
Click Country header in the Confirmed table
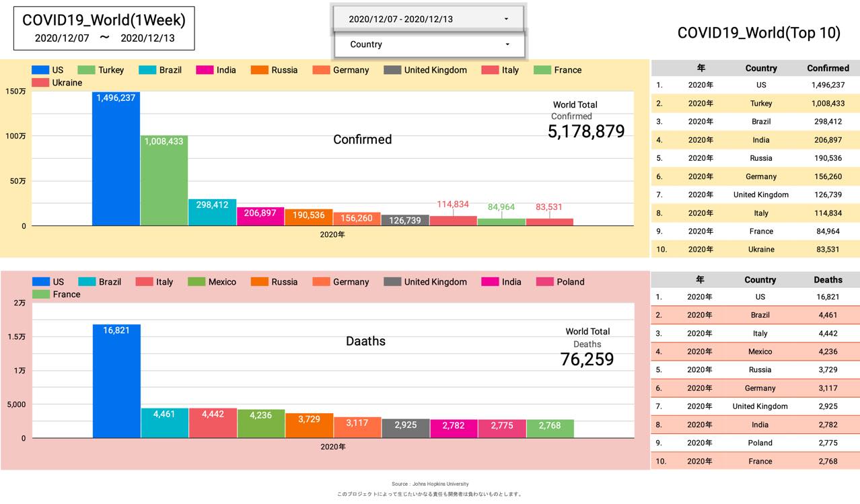click(761, 68)
